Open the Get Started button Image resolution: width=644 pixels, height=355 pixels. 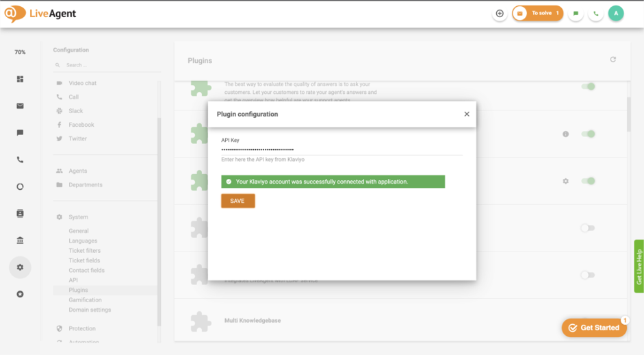point(594,328)
